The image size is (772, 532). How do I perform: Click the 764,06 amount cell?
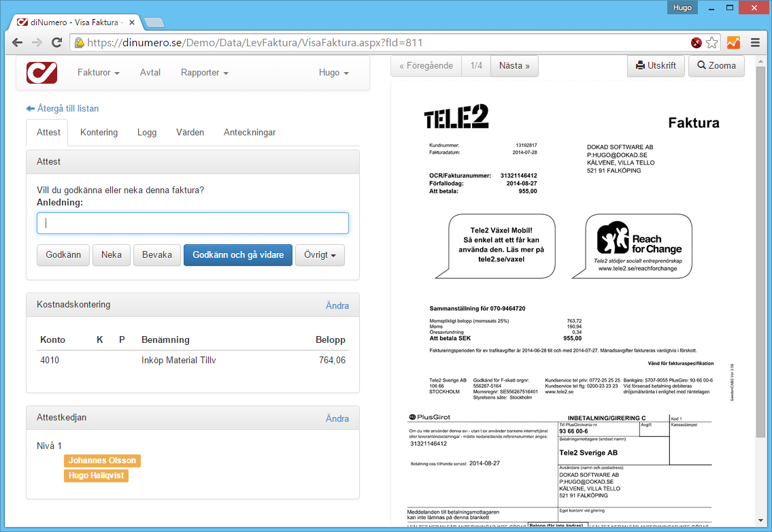point(333,360)
